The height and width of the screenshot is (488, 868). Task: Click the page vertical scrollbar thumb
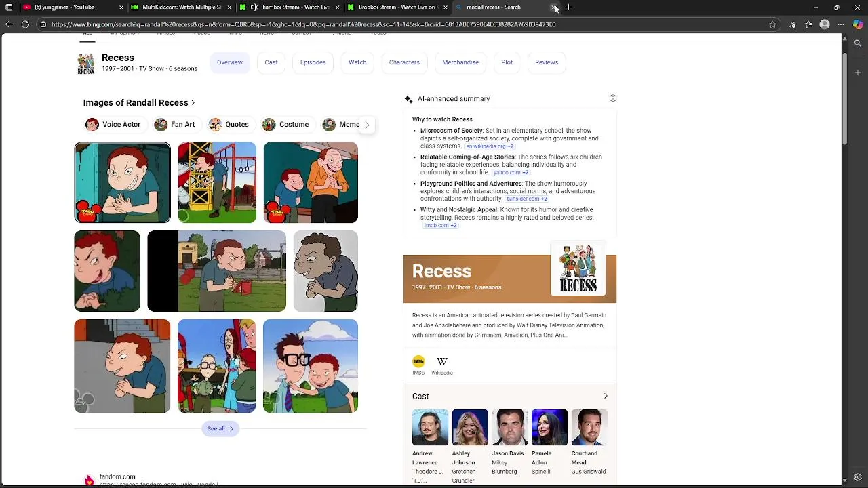click(844, 99)
